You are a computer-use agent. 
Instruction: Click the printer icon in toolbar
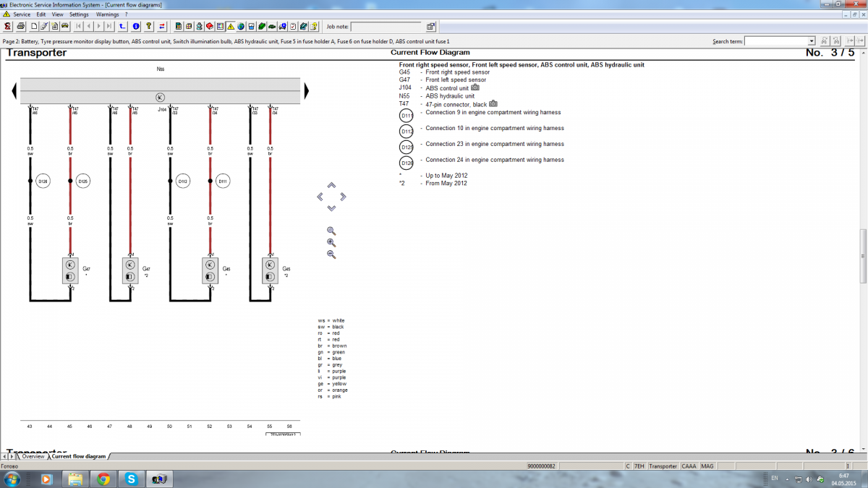[x=21, y=27]
